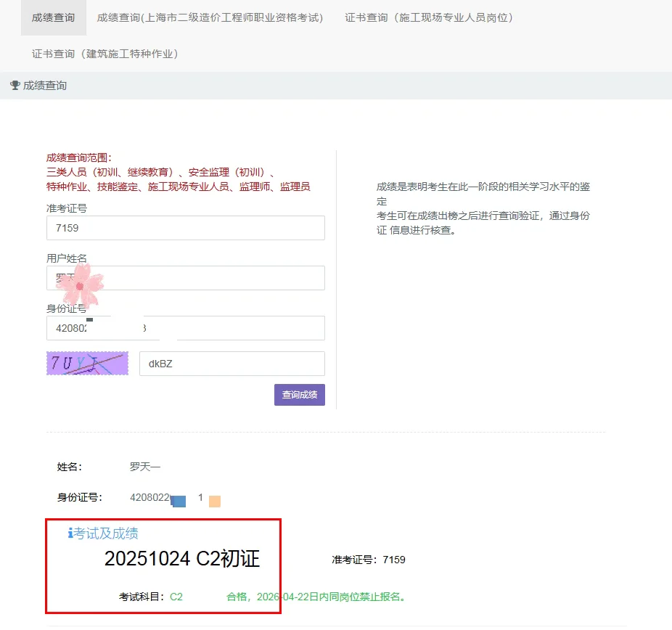Click the pink flower watermark over 用户姓名
672x630 pixels.
(x=78, y=285)
